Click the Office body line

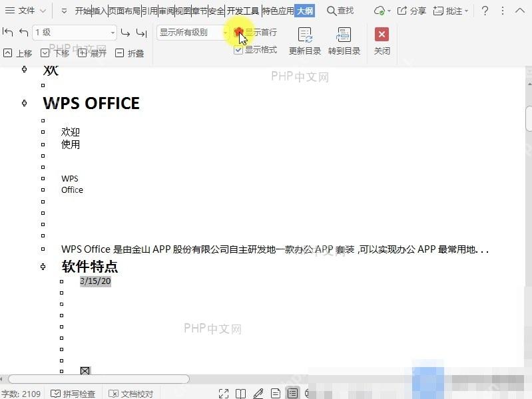[x=72, y=190]
